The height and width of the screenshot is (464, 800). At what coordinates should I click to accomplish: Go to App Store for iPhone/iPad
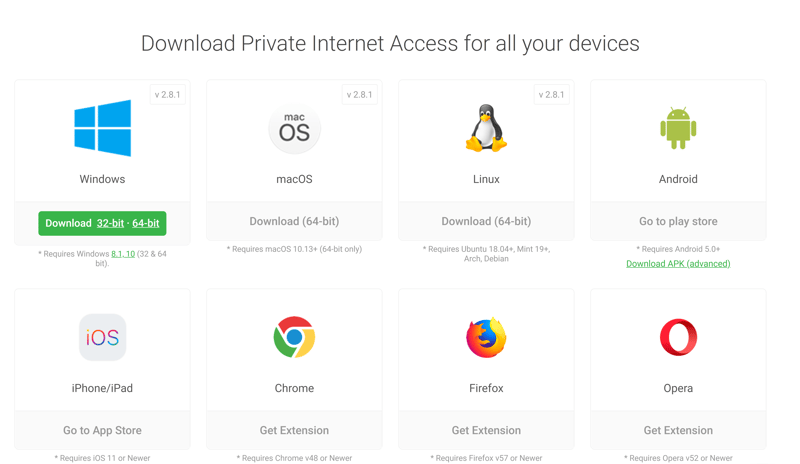(103, 430)
